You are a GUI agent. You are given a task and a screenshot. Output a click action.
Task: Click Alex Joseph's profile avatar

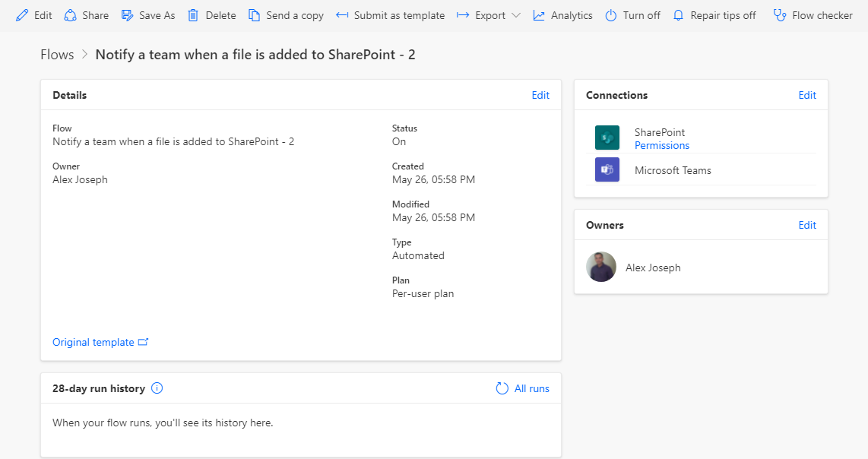(x=601, y=267)
